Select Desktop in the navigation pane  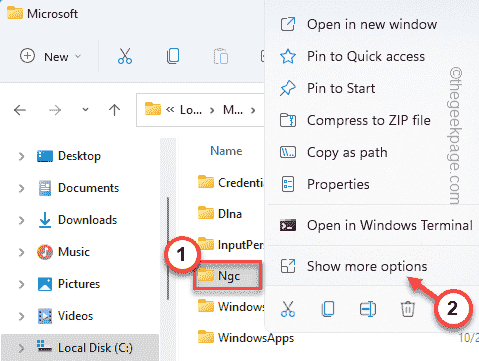coord(69,156)
